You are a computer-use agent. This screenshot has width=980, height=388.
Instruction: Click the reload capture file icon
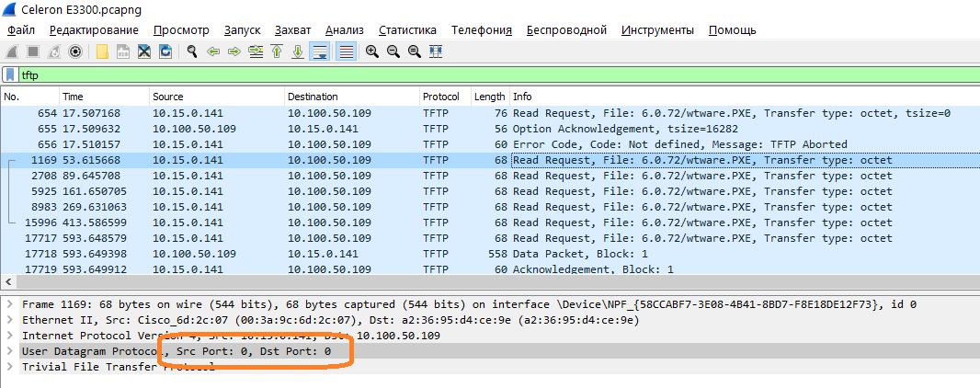tap(165, 51)
